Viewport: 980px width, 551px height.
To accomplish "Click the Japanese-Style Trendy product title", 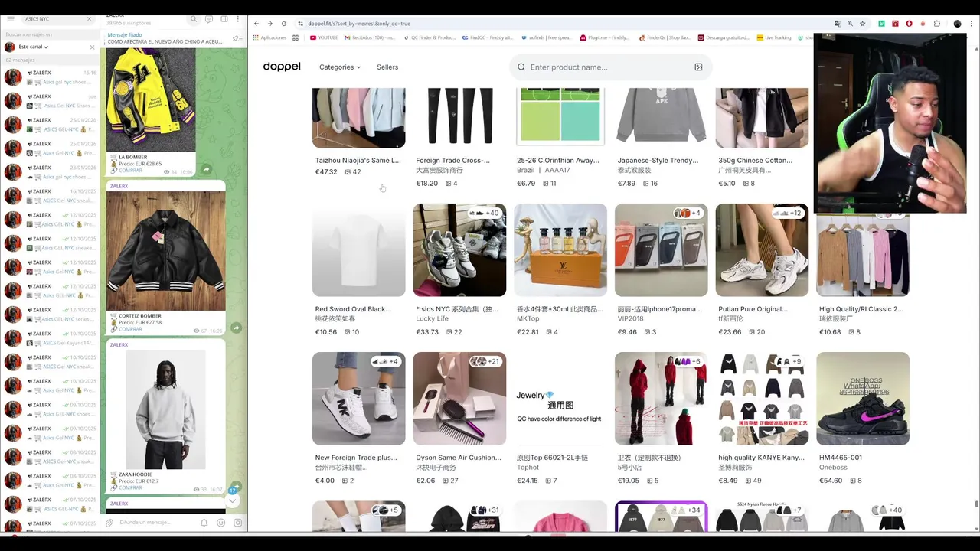I will [658, 161].
